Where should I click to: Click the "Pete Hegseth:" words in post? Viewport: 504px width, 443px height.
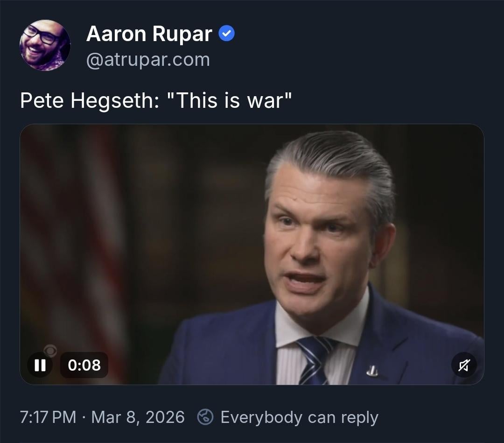click(x=90, y=101)
